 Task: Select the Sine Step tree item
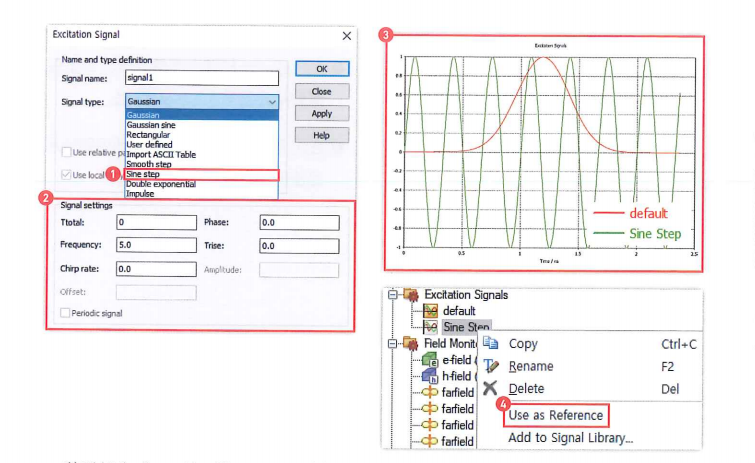(x=466, y=327)
